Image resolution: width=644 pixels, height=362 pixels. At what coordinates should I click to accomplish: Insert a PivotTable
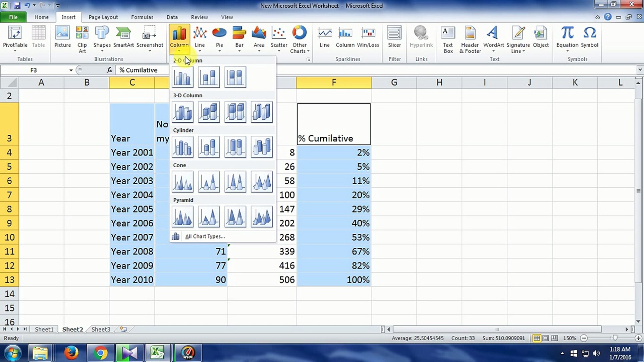click(x=15, y=37)
